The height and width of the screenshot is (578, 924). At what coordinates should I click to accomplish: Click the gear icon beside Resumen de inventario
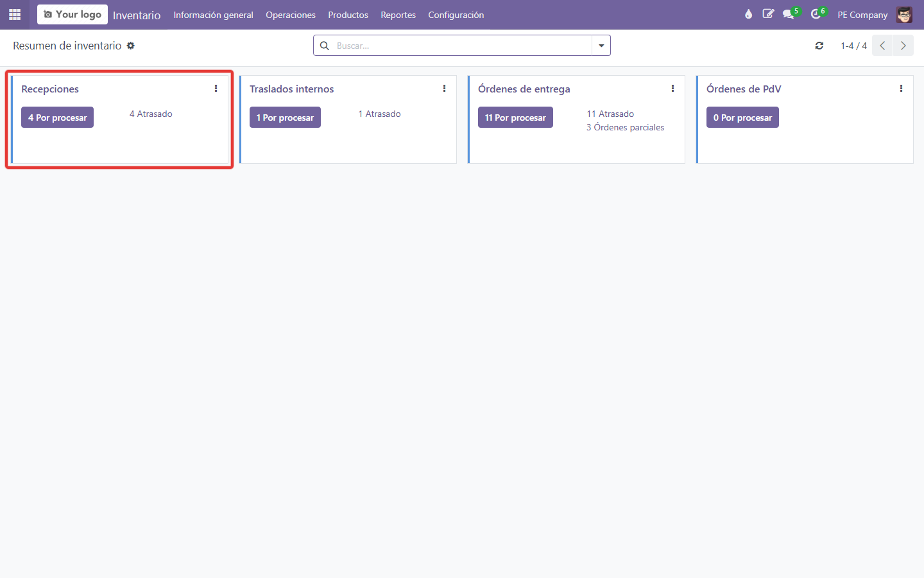point(131,46)
